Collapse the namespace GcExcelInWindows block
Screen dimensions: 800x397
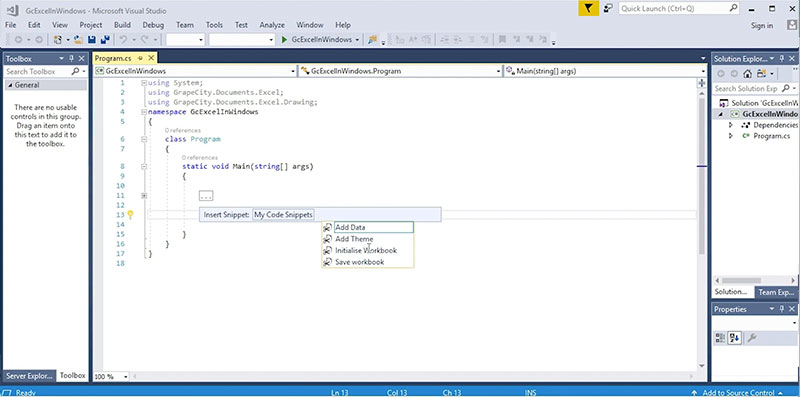[144, 112]
